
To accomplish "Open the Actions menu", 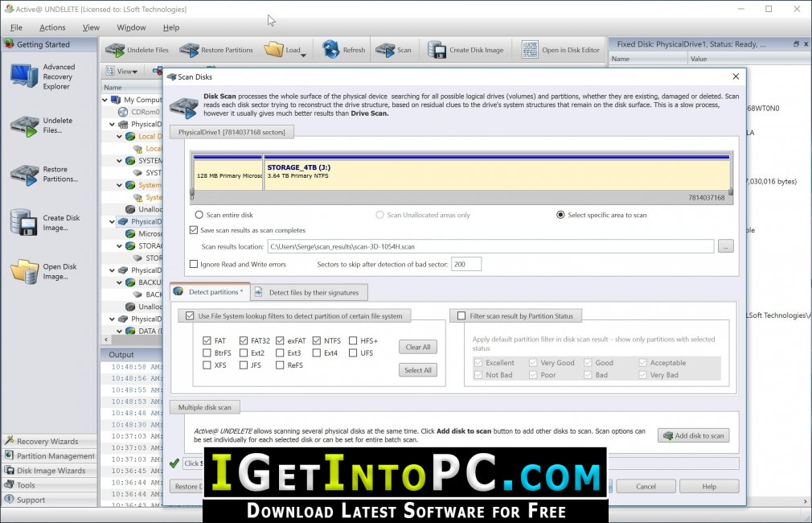I will [52, 27].
